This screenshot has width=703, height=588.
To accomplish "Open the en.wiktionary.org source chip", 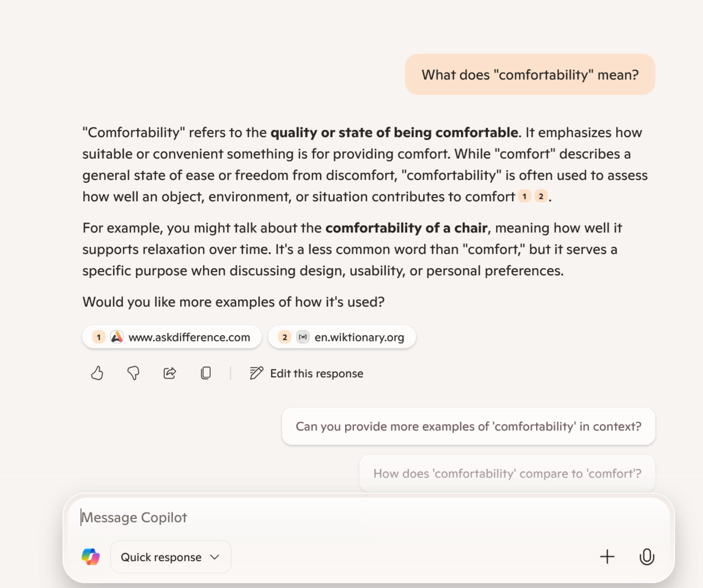I will [x=342, y=337].
